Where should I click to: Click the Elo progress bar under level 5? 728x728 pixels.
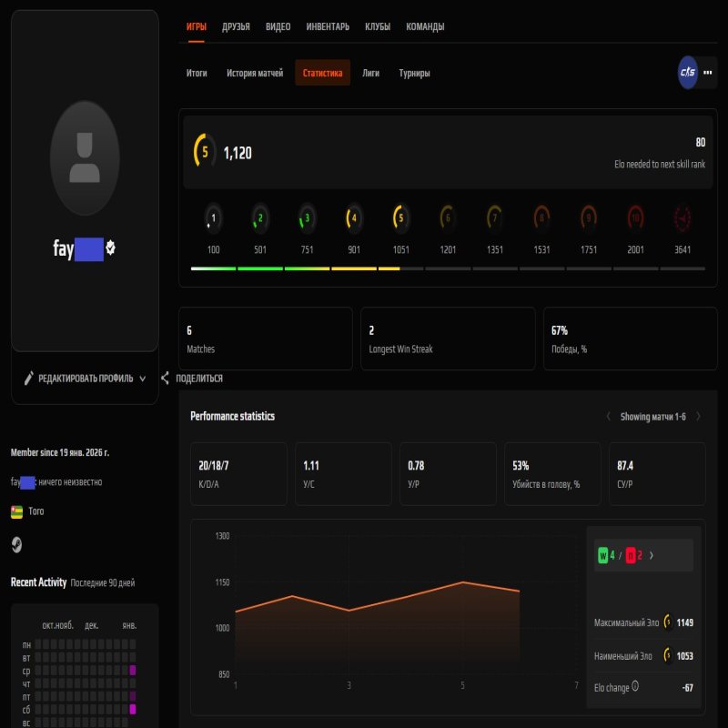(x=399, y=268)
